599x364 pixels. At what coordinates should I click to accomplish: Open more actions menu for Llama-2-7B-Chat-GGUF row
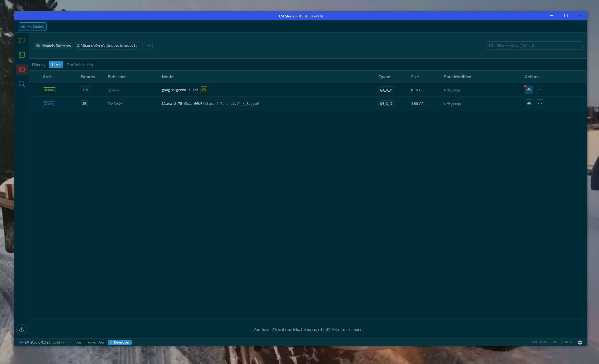(x=540, y=104)
